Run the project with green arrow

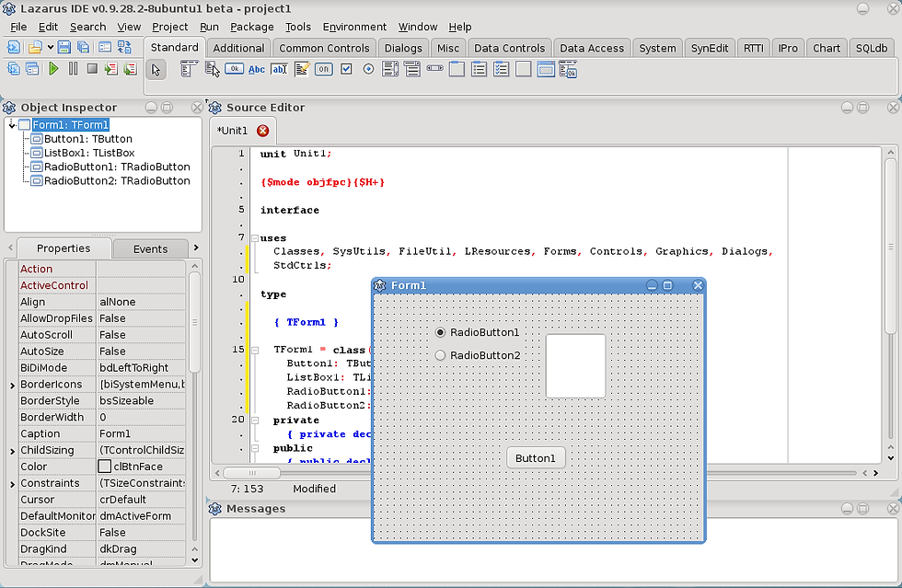click(x=53, y=69)
